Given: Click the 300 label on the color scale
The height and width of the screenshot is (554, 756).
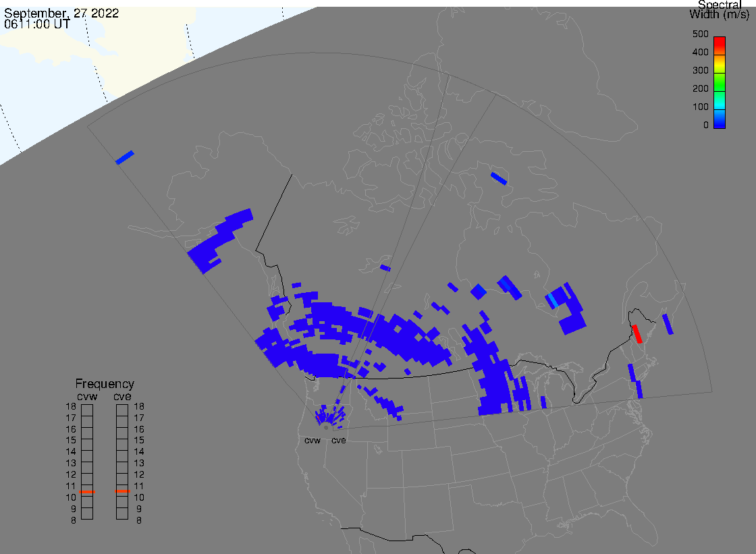Looking at the screenshot, I should point(701,70).
